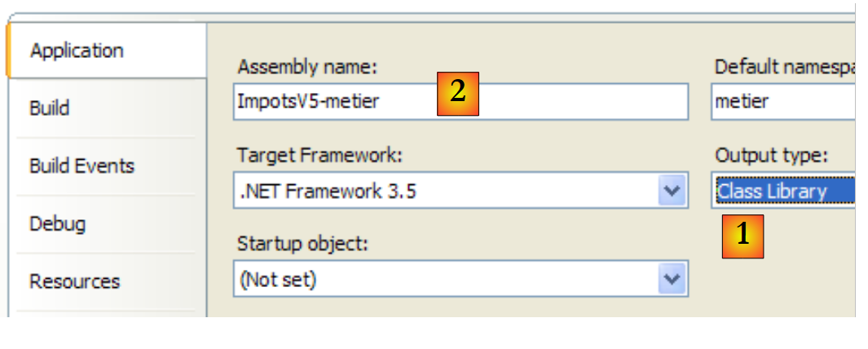Viewport: 868px width, 349px height.
Task: Open the Build tab
Action: pyautogui.click(x=50, y=108)
